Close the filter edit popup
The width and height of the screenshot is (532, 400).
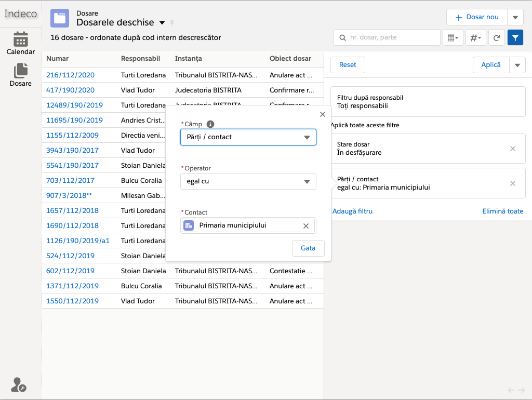coord(322,114)
